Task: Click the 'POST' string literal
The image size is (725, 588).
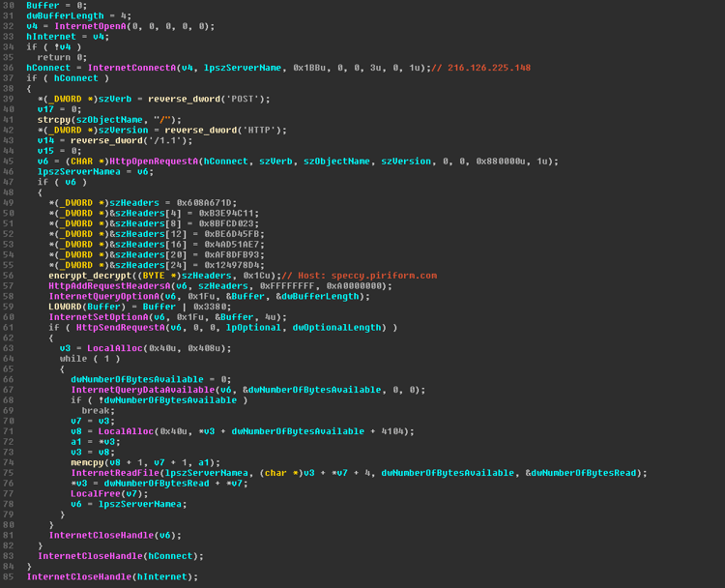Action: coord(243,99)
